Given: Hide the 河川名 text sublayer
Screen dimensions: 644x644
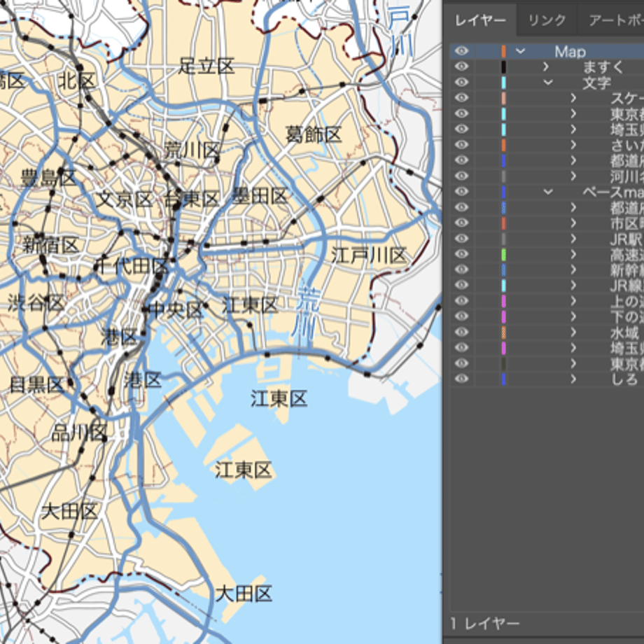Looking at the screenshot, I should (461, 176).
